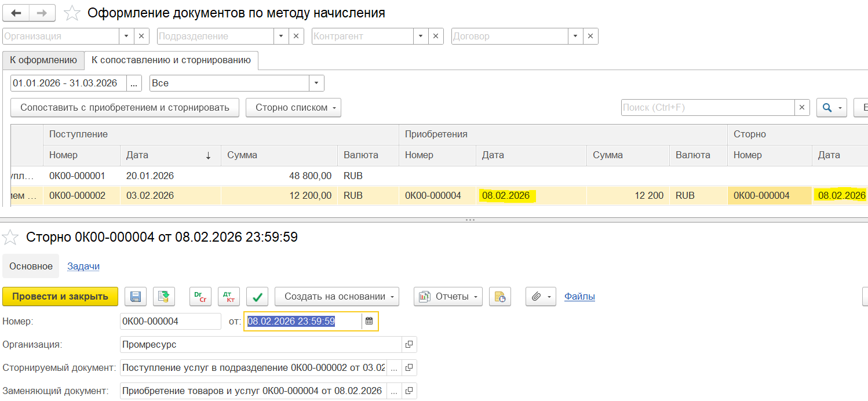Click the Провести и закрыть button
The image size is (868, 401).
coord(60,297)
